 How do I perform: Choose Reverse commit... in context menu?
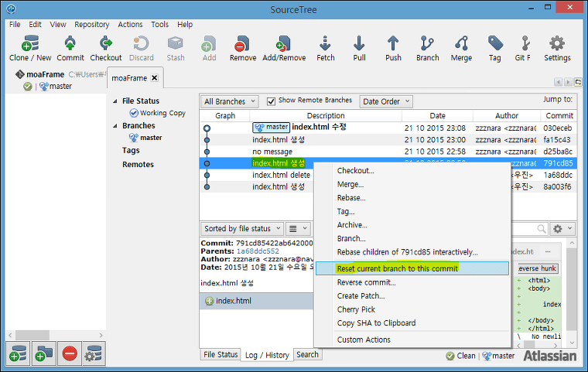[412, 282]
